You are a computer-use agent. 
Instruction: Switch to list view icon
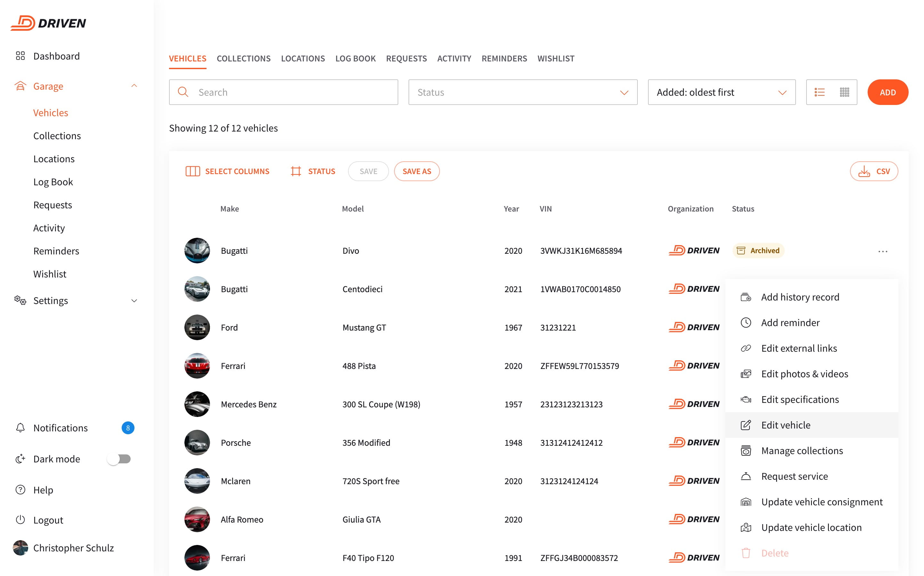pyautogui.click(x=819, y=92)
